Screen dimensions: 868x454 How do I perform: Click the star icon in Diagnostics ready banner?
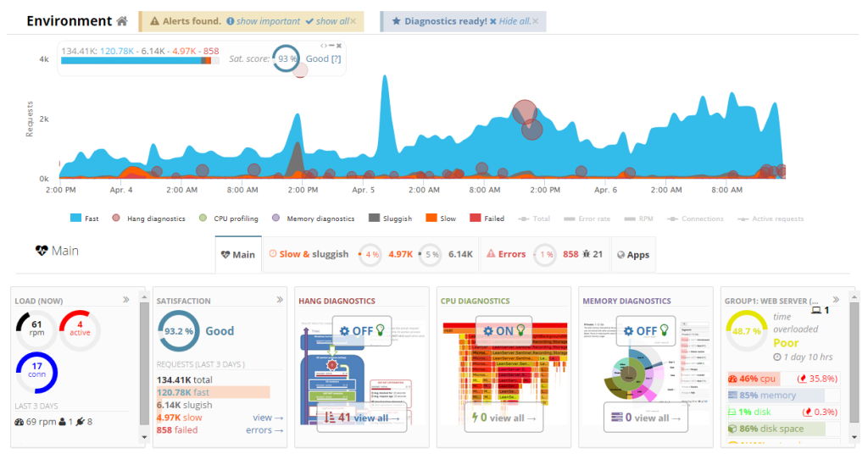pos(397,21)
